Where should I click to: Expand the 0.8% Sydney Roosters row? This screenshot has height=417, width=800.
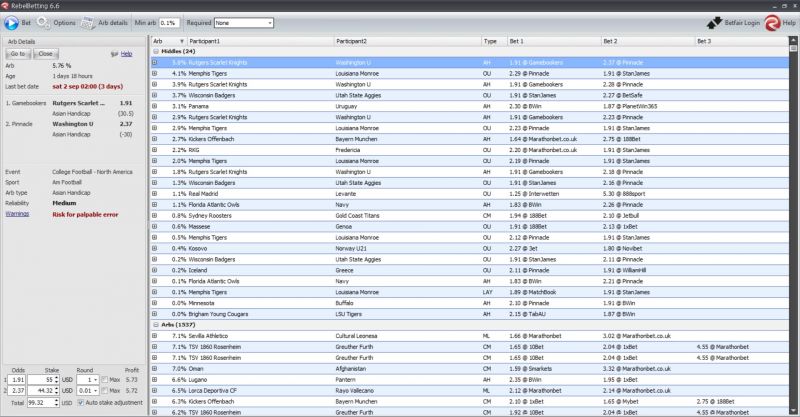click(155, 215)
